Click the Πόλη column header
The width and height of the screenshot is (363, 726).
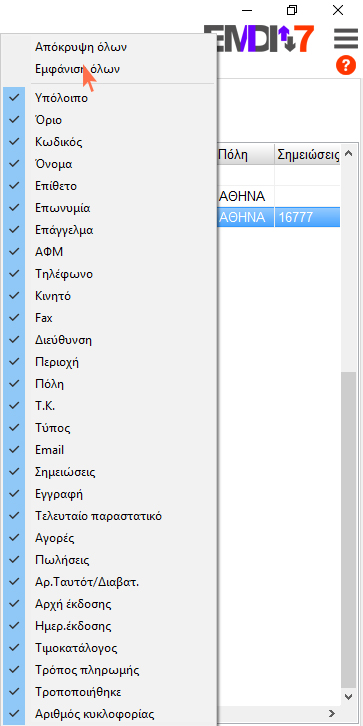point(246,154)
